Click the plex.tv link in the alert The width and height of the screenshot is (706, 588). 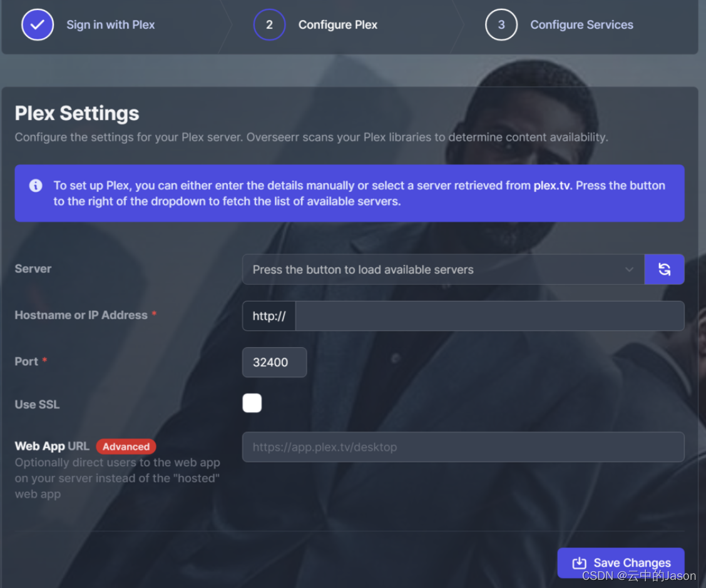pos(551,186)
